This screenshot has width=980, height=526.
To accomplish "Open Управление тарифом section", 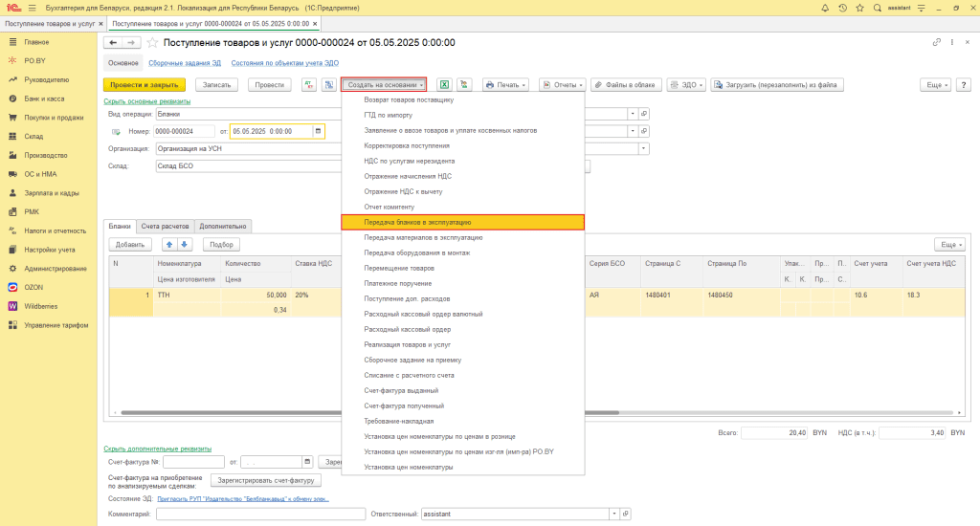I will click(x=56, y=325).
